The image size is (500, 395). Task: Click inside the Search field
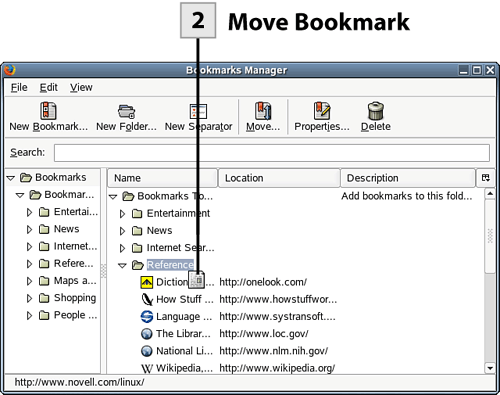coord(272,153)
